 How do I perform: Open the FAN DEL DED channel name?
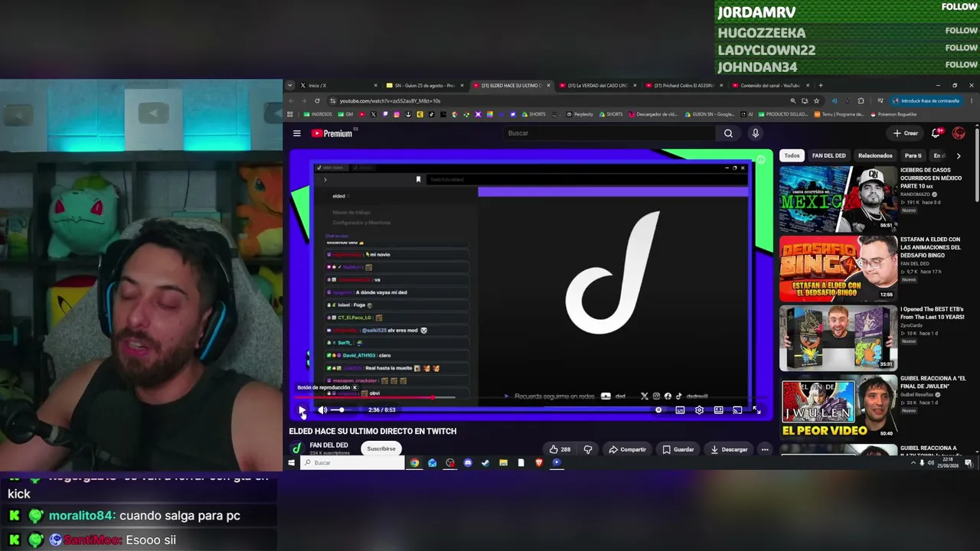click(329, 445)
